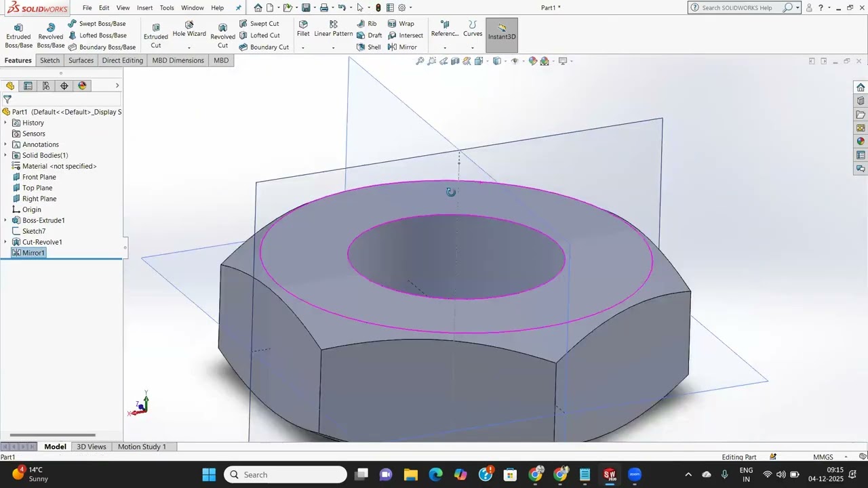Expand the manager pane tabs arrow

[x=117, y=86]
